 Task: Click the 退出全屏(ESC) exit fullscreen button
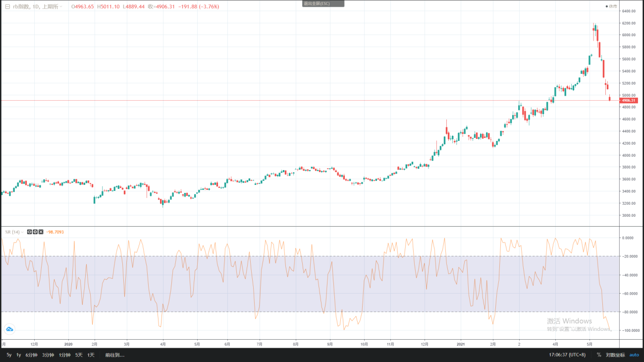coord(323,3)
